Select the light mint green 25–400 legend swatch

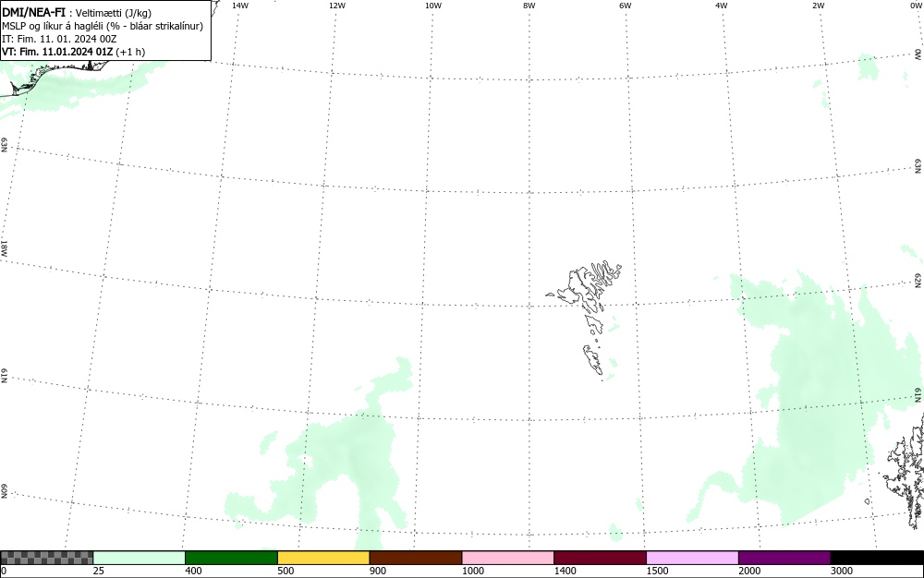pyautogui.click(x=140, y=558)
